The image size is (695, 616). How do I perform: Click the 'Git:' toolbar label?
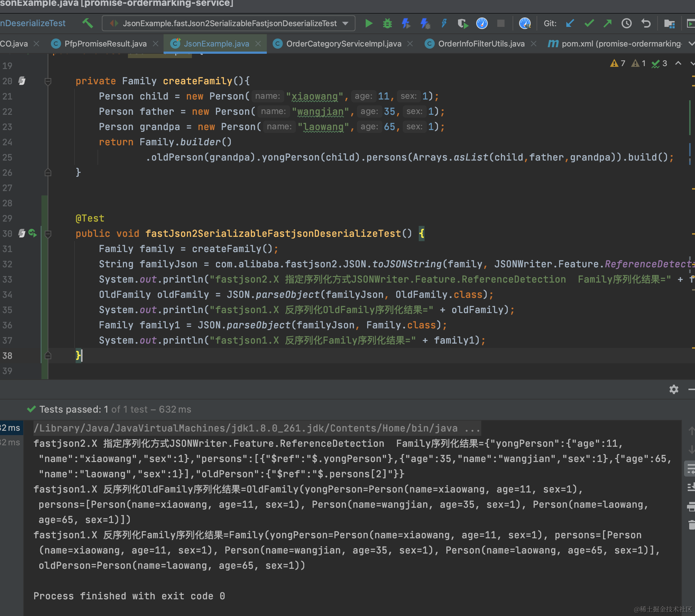[x=550, y=24]
